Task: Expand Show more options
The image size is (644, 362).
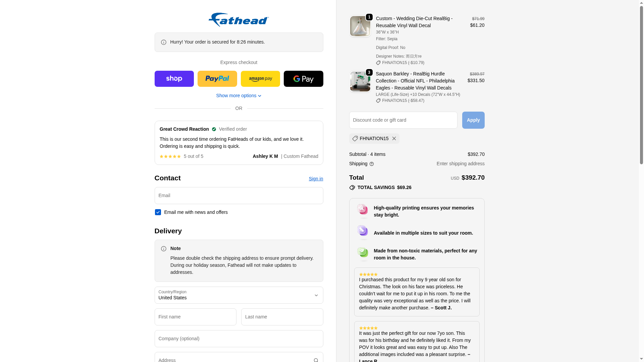Action: tap(238, 96)
